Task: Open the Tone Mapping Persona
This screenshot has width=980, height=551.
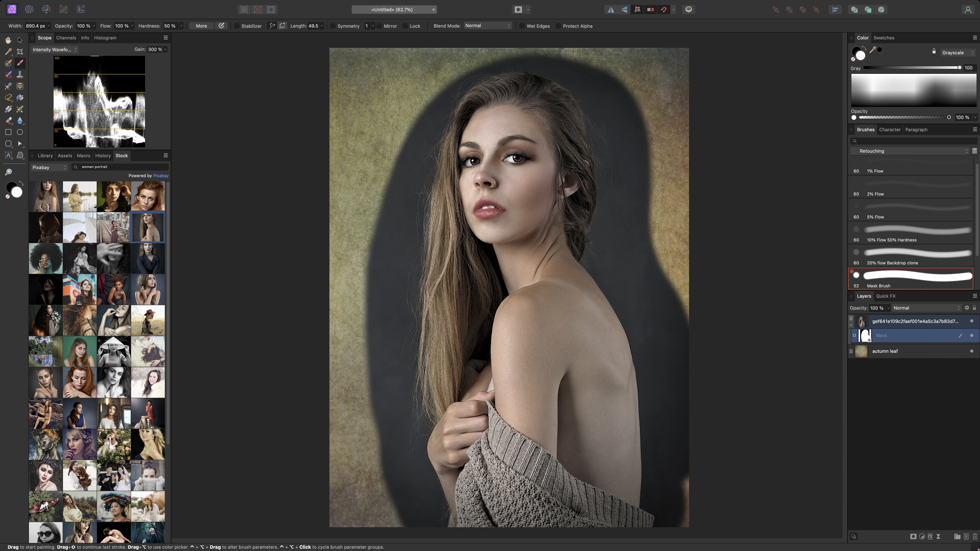Action: pos(64,9)
